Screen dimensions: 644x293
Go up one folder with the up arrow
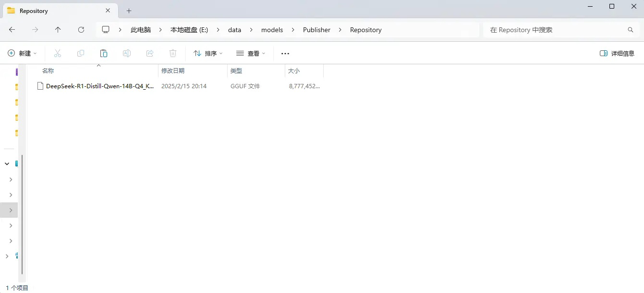pyautogui.click(x=58, y=30)
